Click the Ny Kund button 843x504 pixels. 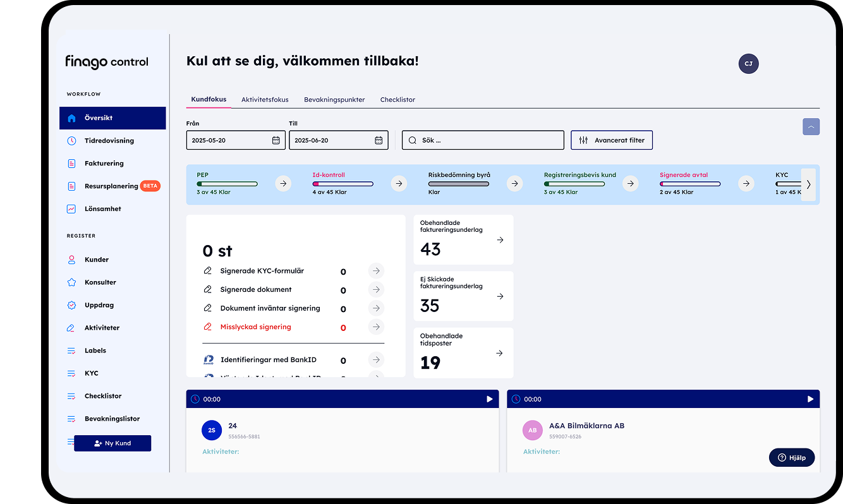point(112,443)
